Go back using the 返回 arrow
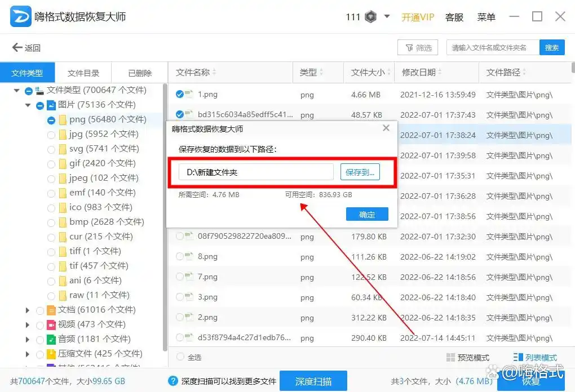 click(x=26, y=48)
